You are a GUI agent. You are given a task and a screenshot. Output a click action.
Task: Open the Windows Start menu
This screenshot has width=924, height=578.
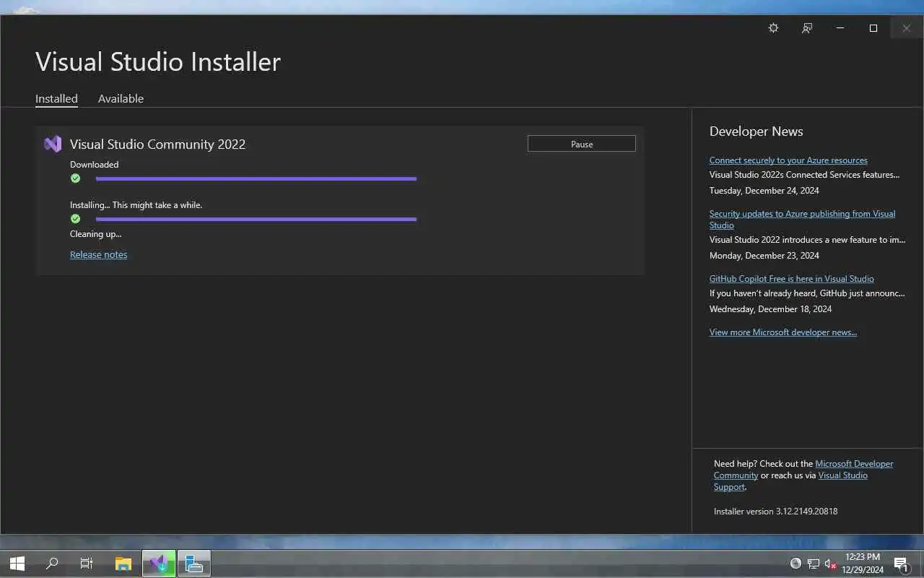coord(17,564)
